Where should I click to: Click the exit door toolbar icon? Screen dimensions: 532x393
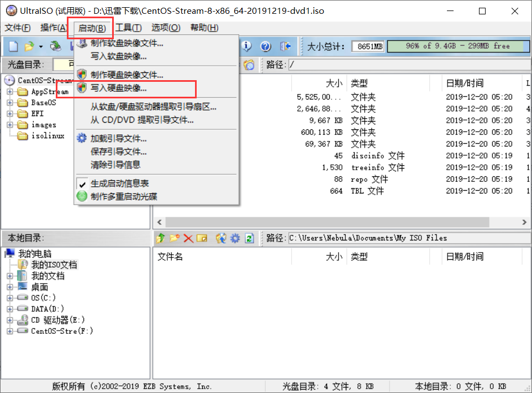tap(286, 46)
